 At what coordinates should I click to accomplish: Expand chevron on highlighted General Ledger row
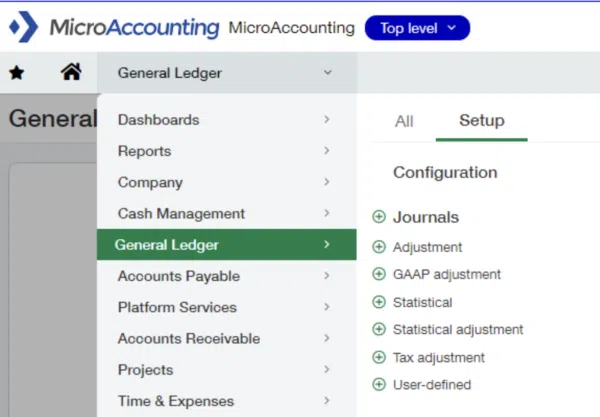click(326, 244)
